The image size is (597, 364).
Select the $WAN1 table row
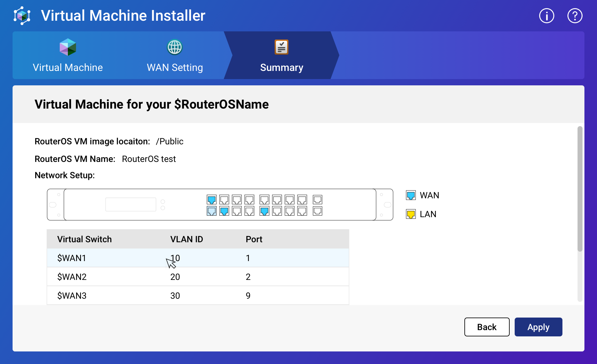click(x=198, y=258)
